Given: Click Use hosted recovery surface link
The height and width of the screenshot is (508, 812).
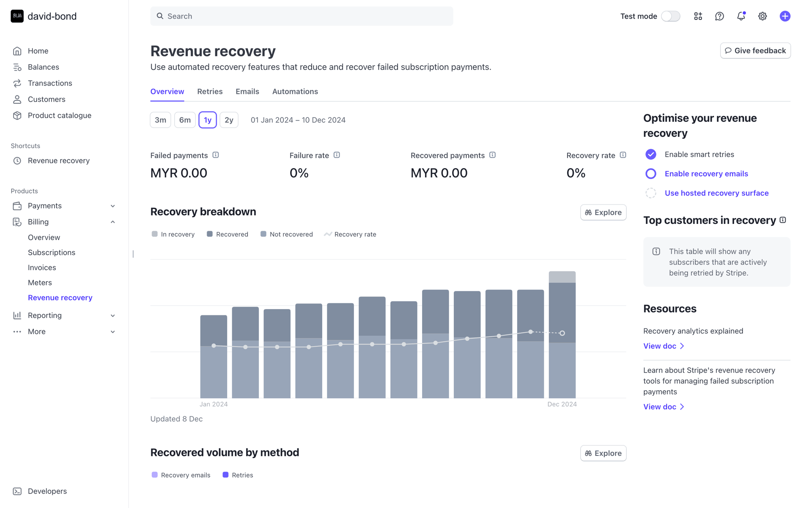Looking at the screenshot, I should point(716,193).
